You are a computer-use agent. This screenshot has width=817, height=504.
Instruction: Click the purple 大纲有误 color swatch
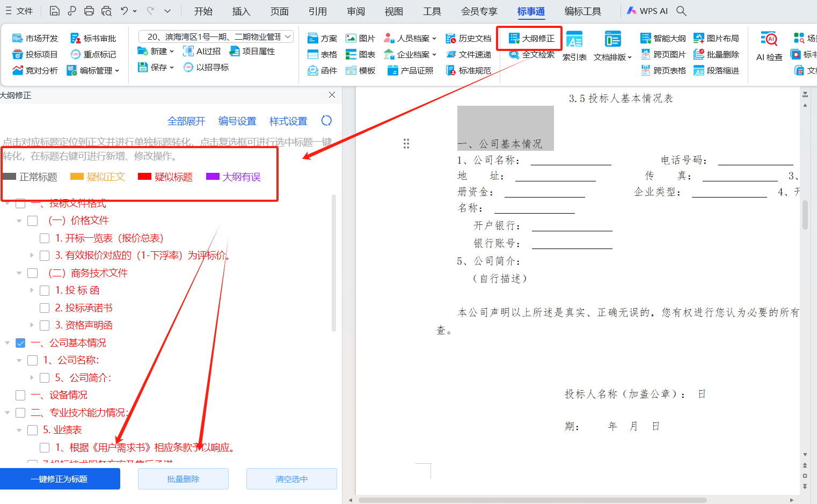click(x=213, y=177)
